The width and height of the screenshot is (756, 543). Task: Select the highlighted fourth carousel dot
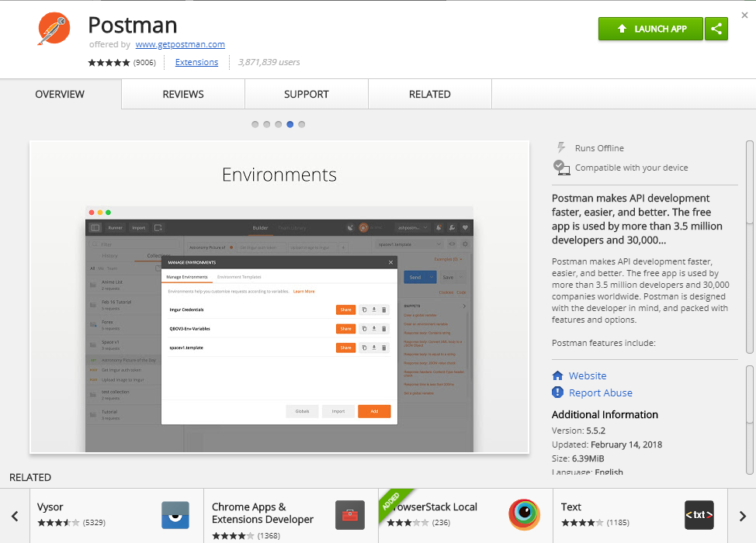(290, 124)
